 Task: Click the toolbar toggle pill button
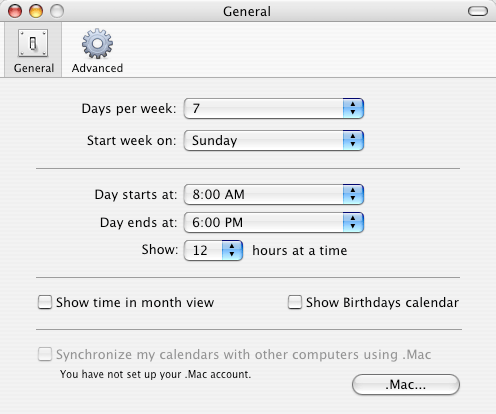click(x=478, y=11)
